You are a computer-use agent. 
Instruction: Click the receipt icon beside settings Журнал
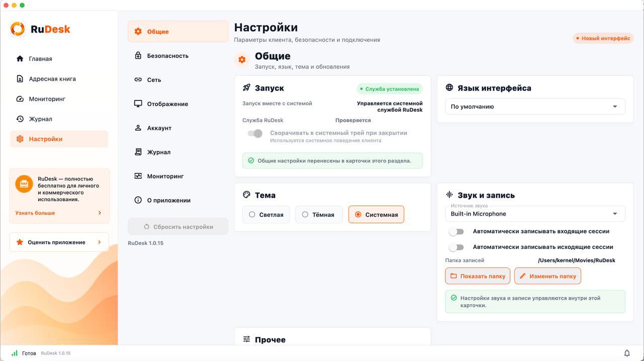click(138, 152)
